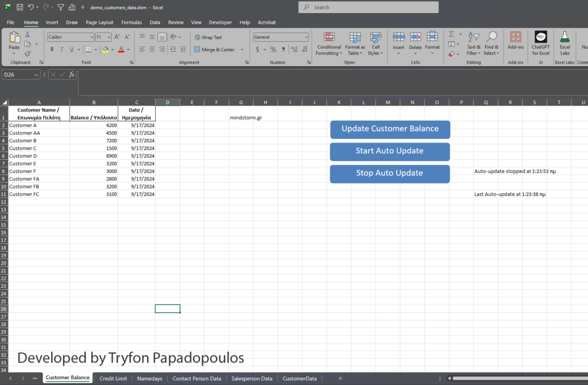
Task: Open the Contact Person Data sheet tab
Action: 196,378
